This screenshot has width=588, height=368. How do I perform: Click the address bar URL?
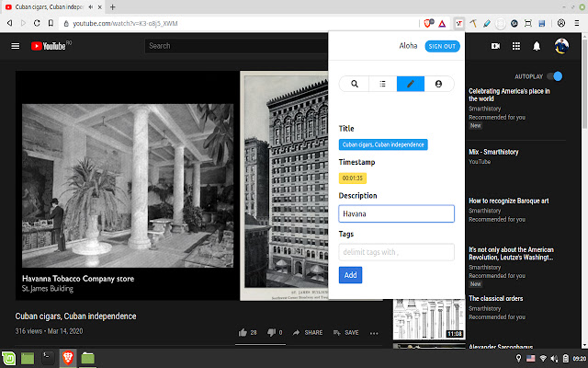125,23
